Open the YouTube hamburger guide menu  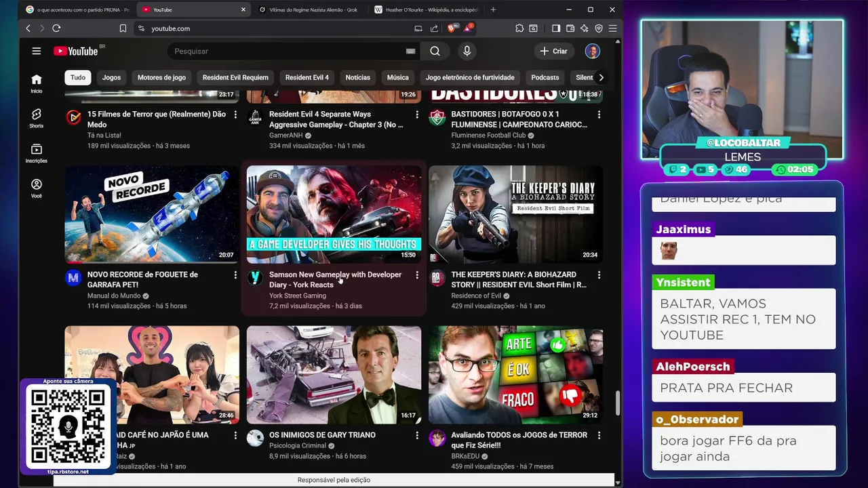(x=37, y=51)
